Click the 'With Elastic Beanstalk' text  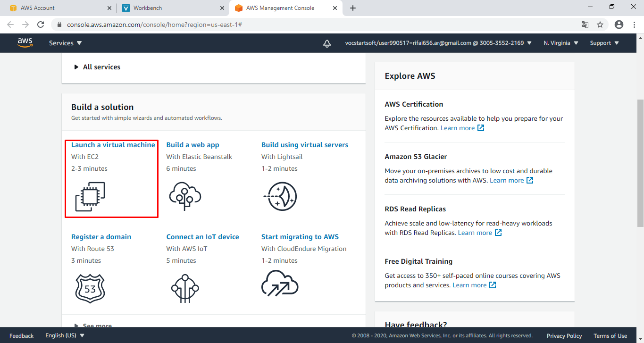coord(200,157)
